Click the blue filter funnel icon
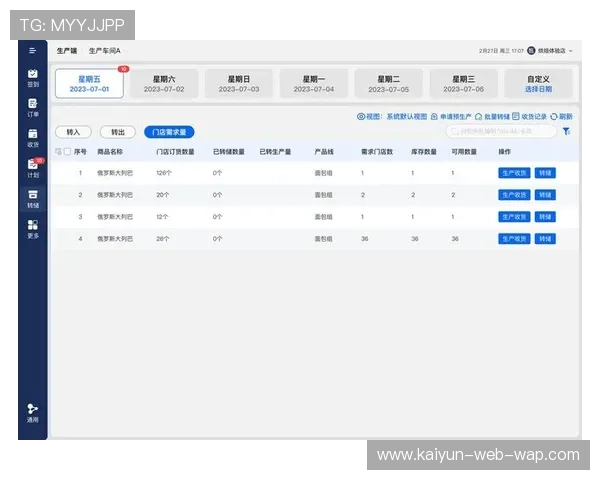600x480 pixels. (x=567, y=131)
